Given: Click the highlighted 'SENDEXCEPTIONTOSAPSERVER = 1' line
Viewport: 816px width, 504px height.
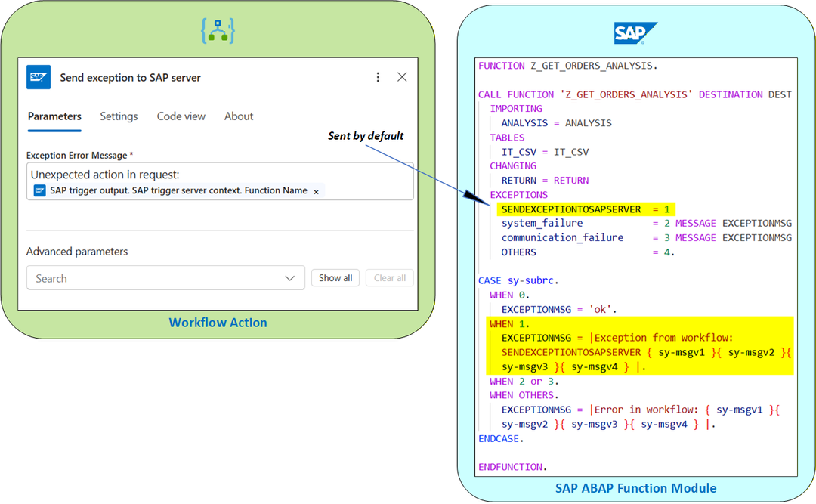Looking at the screenshot, I should [586, 209].
